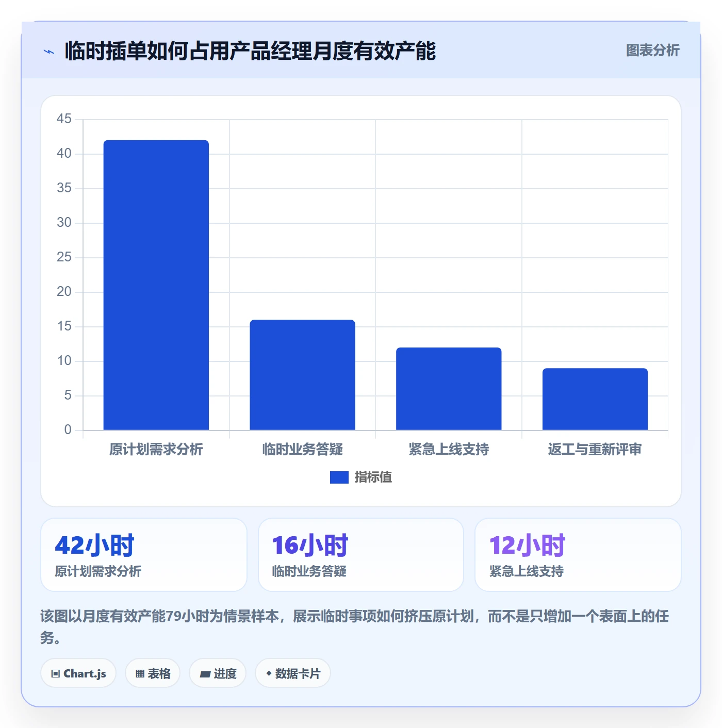722x728 pixels.
Task: Select the 临时业务答疑 bar in the chart
Action: [x=303, y=375]
